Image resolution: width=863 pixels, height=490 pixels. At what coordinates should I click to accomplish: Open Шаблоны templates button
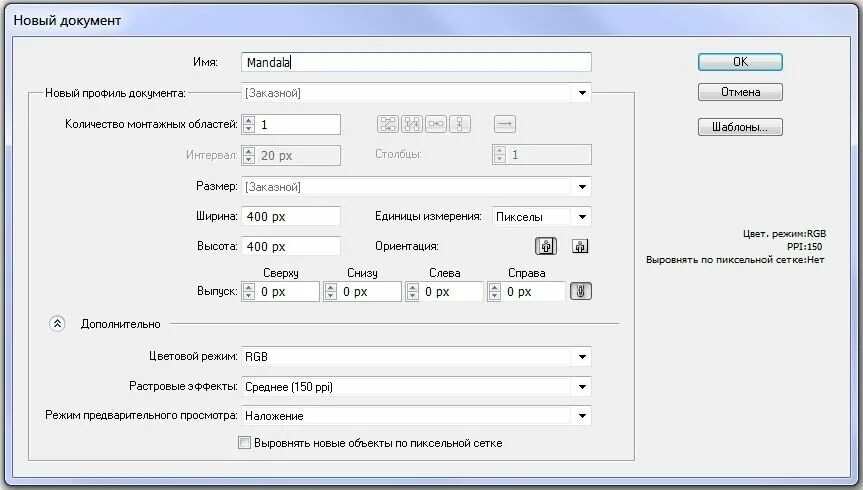(x=740, y=127)
